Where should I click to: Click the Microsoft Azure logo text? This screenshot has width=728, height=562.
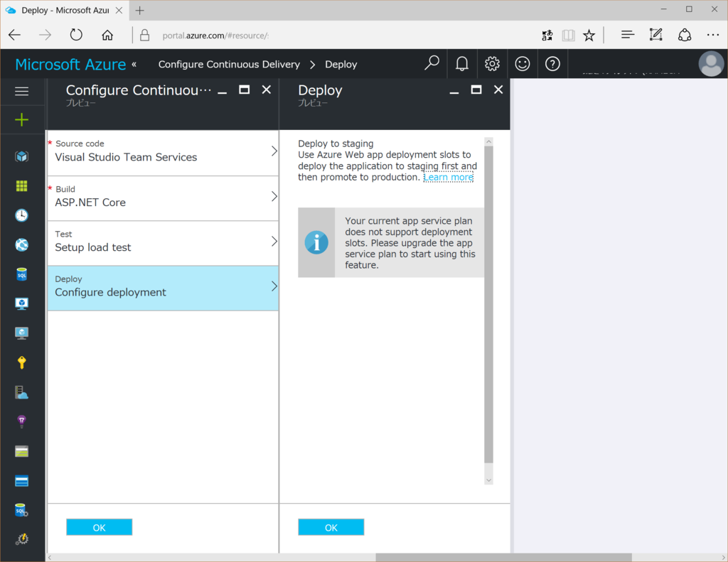coord(70,65)
